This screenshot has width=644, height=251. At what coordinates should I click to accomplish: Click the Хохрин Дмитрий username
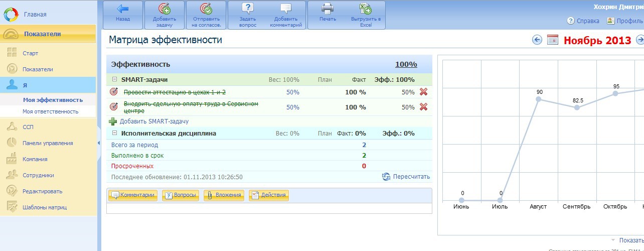(x=618, y=7)
